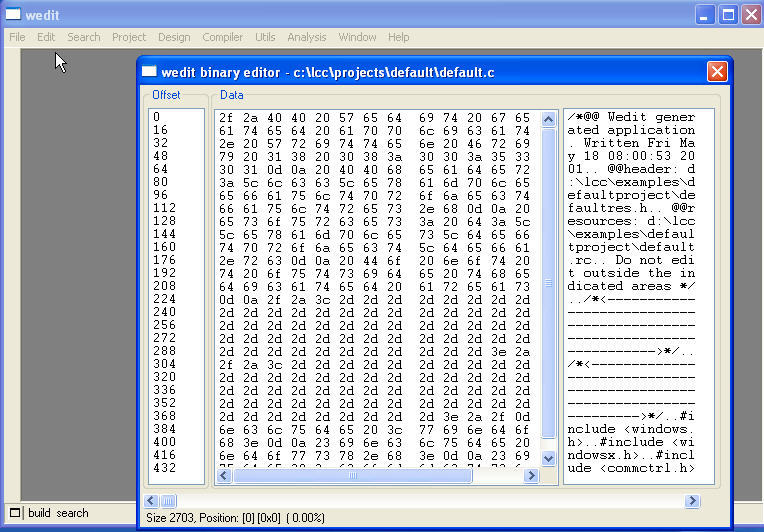Click the binary editor title bar icon
The image size is (764, 532).
[x=149, y=72]
